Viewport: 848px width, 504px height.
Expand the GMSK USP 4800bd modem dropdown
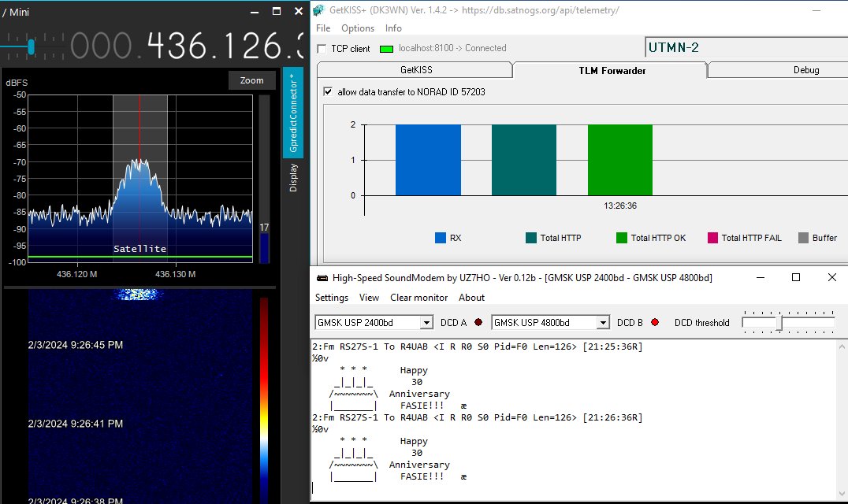click(x=603, y=323)
